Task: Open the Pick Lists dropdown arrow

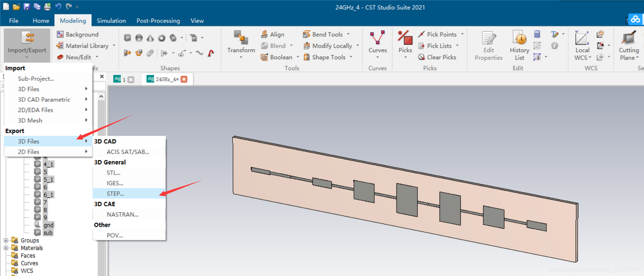Action: click(x=457, y=46)
